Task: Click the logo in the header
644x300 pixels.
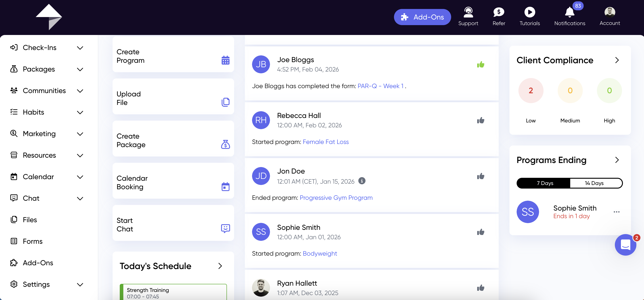Action: click(x=49, y=17)
